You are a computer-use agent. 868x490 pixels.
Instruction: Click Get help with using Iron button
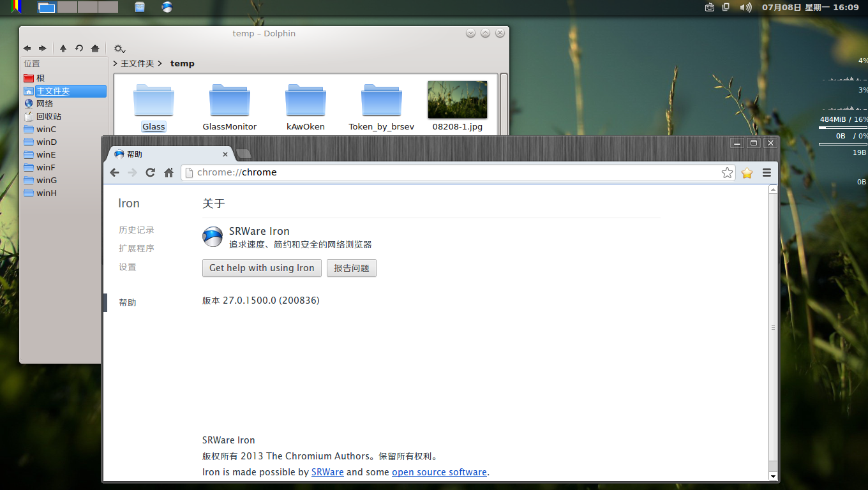(x=262, y=268)
